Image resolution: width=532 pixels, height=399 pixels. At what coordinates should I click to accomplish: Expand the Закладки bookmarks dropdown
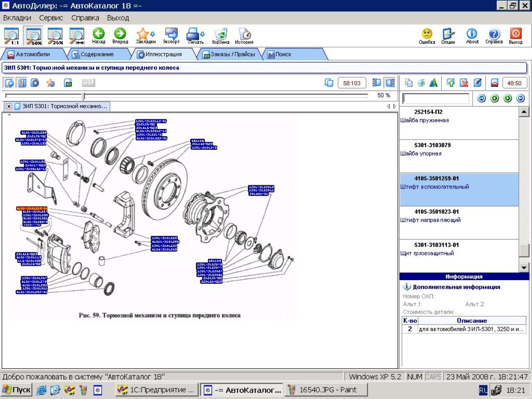pos(153,34)
